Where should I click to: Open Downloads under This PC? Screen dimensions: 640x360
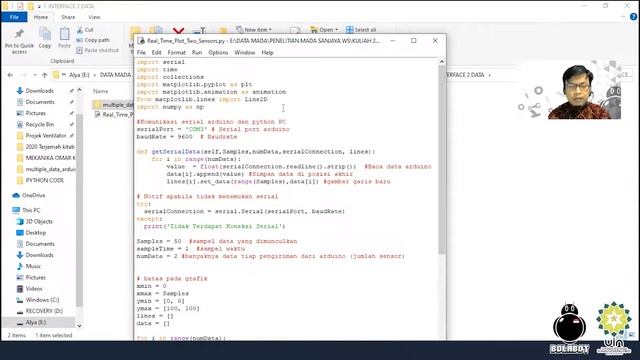coord(40,255)
